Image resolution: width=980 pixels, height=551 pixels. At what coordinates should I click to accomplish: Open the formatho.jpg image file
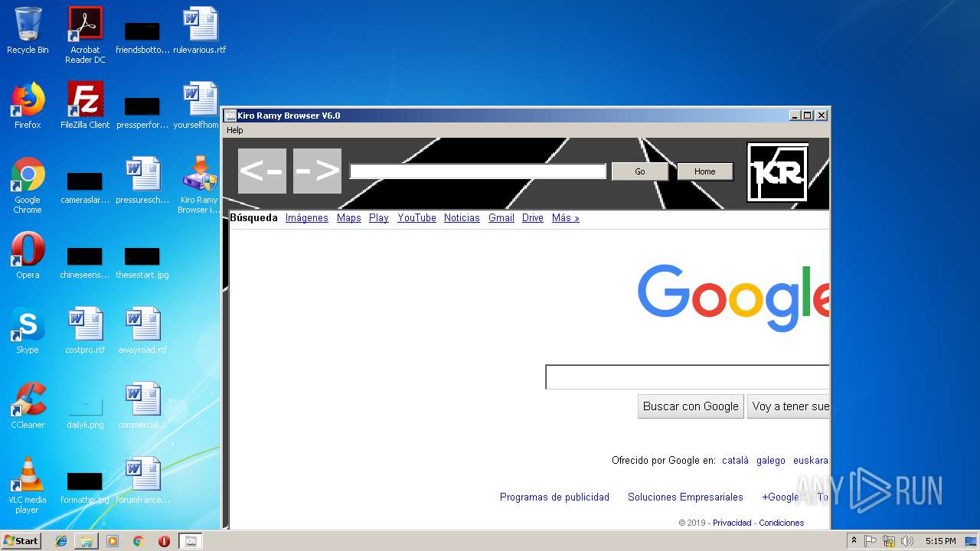85,487
